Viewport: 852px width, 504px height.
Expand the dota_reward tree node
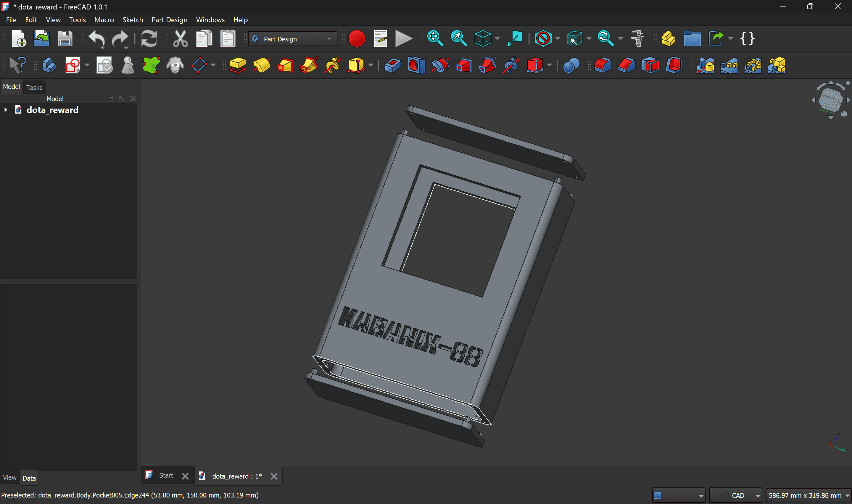click(6, 110)
